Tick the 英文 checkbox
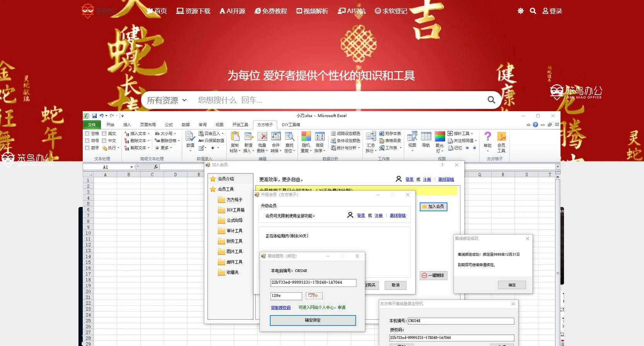 point(104,134)
